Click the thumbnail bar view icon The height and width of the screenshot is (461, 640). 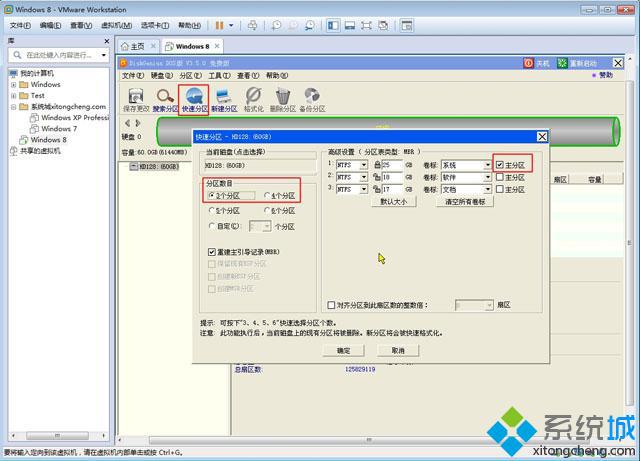350,25
